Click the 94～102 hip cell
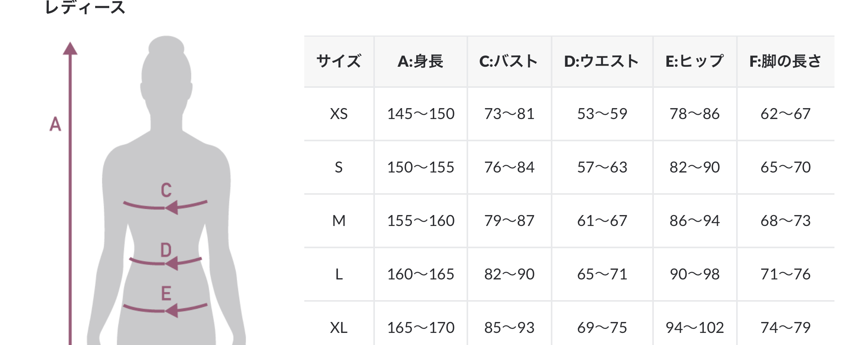The width and height of the screenshot is (868, 345). point(694,327)
